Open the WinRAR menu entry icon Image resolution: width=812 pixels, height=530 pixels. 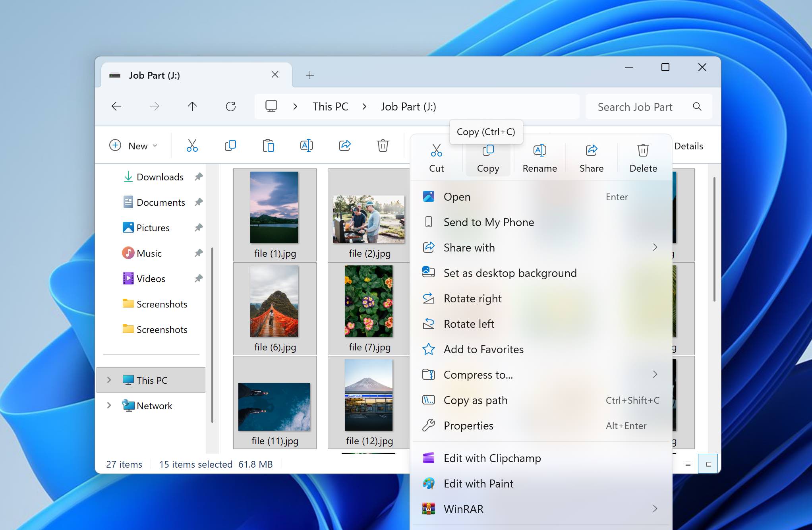click(429, 509)
